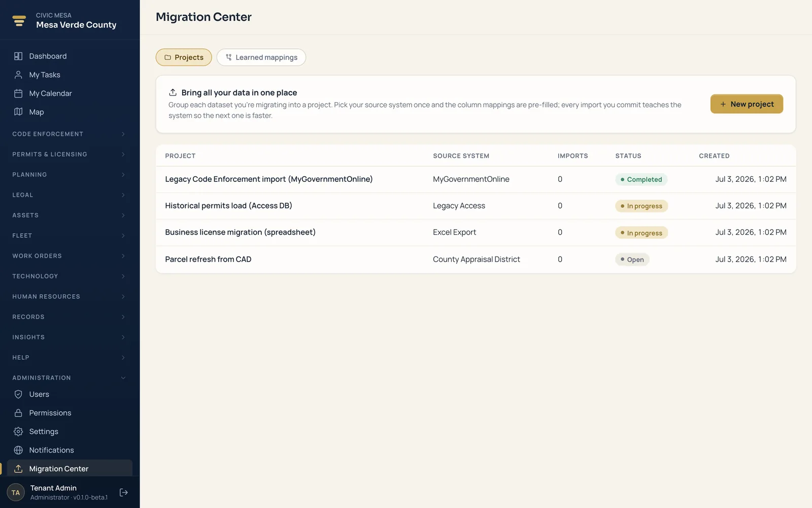Click the Open status badge
This screenshot has width=812, height=508.
[x=632, y=259]
